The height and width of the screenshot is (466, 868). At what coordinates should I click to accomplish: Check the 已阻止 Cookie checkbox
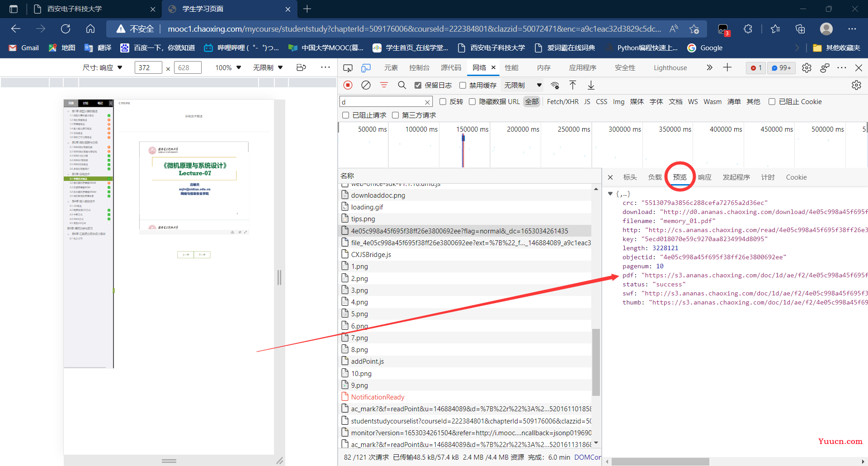[x=772, y=102]
